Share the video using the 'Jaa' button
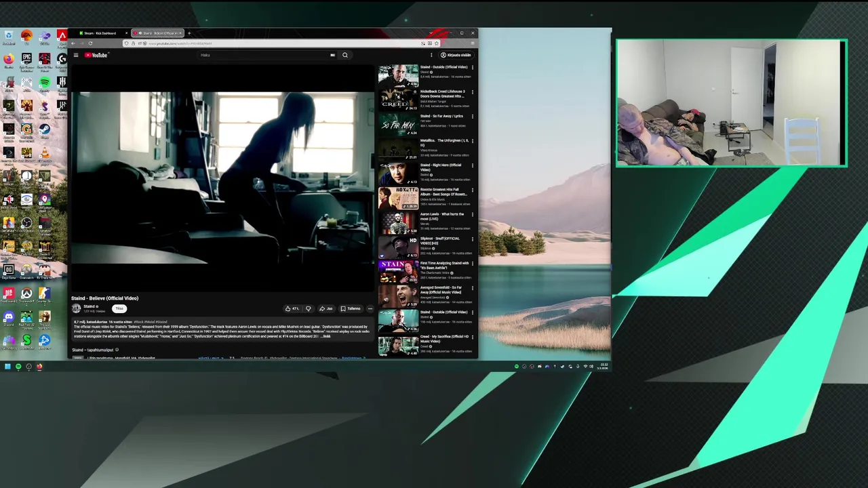 (326, 308)
